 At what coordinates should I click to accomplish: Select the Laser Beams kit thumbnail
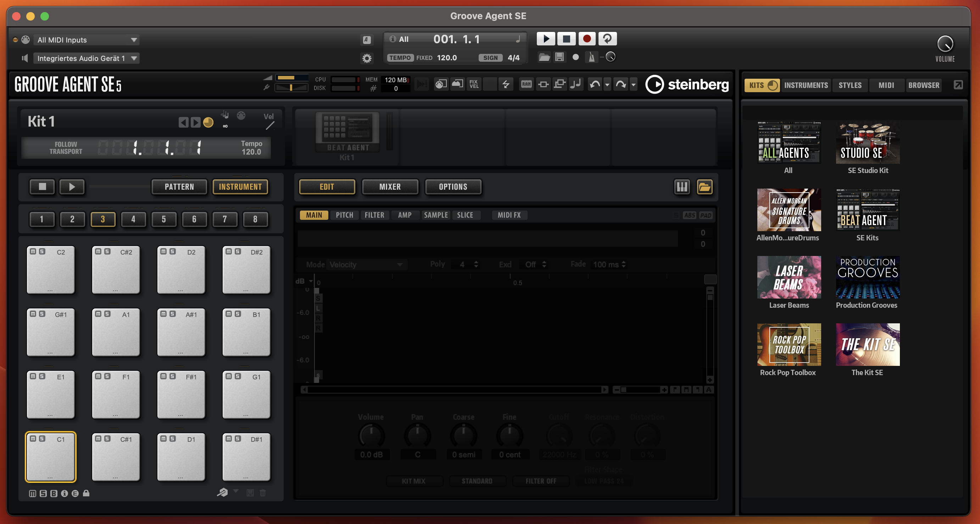click(x=789, y=277)
